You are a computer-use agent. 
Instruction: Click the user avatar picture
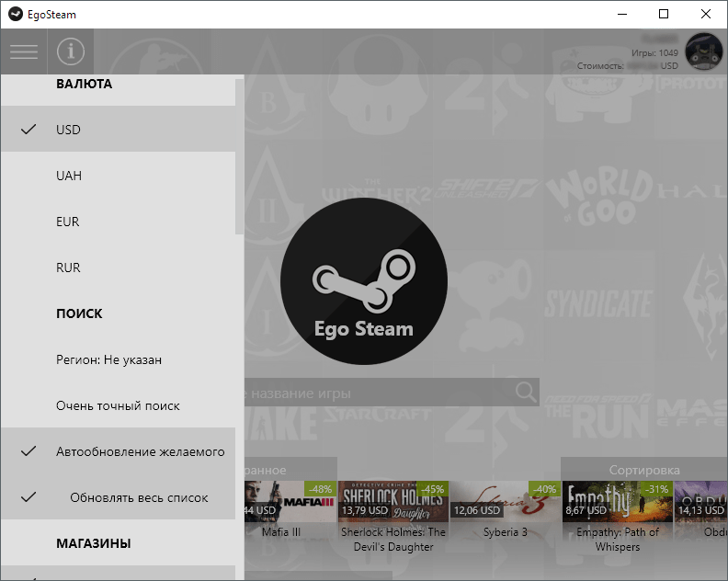704,51
